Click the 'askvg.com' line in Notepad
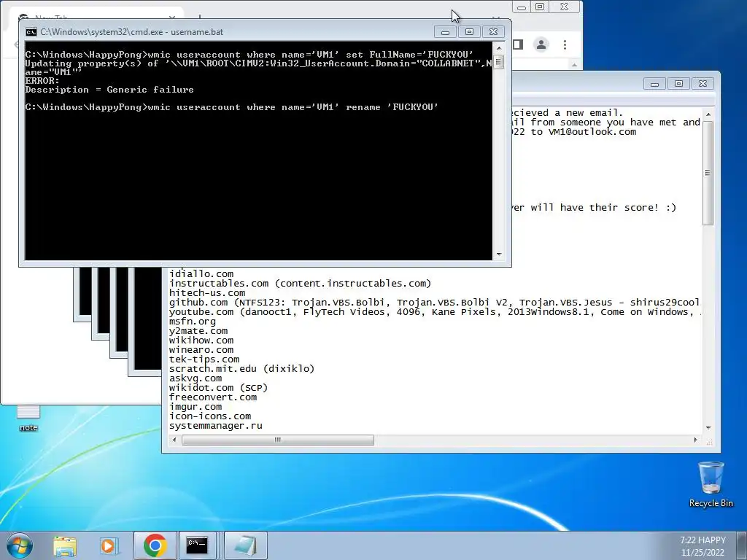 tap(196, 378)
